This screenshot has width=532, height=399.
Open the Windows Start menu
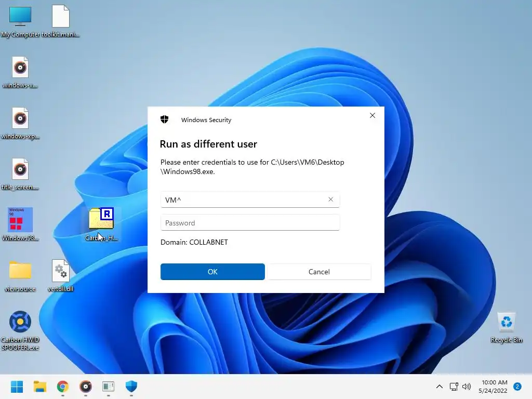pyautogui.click(x=17, y=387)
